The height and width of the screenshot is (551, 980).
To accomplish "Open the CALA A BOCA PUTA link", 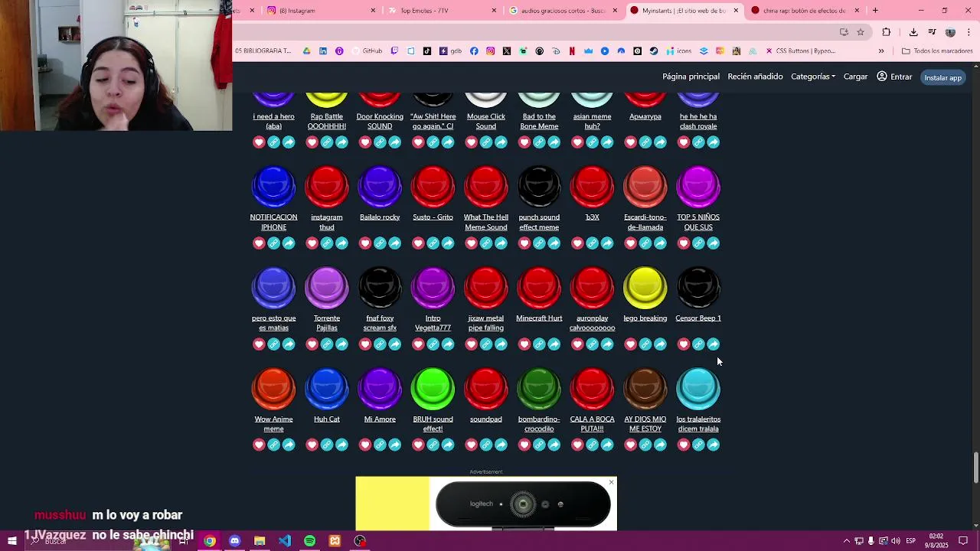I will 592,424.
